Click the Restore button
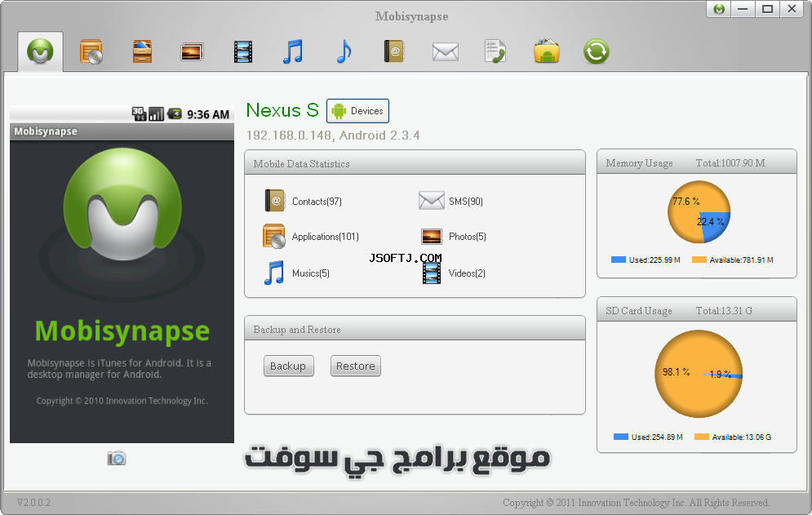 [355, 366]
